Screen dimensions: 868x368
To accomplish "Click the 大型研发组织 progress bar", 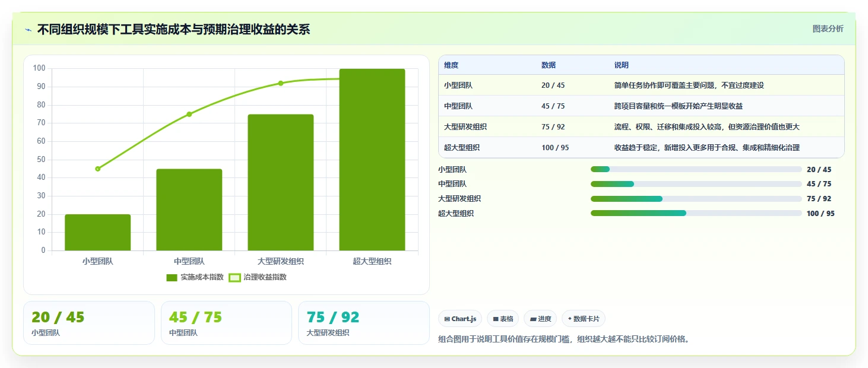I will (696, 199).
